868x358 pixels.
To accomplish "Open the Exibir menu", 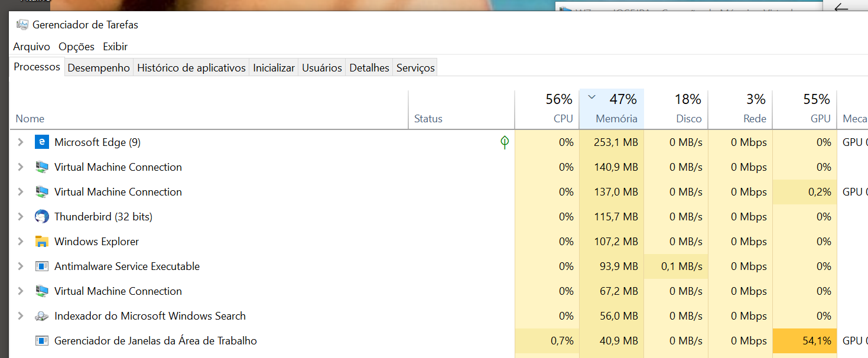I will tap(115, 47).
